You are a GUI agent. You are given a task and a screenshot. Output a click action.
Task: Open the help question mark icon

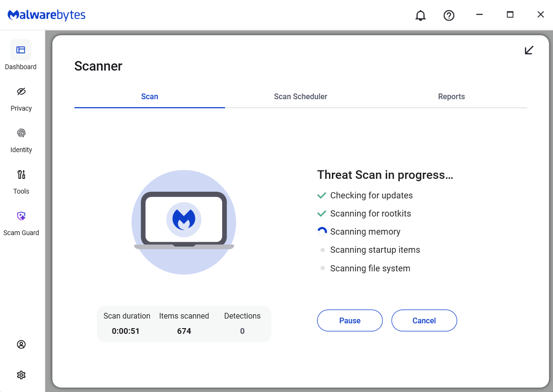pos(449,15)
